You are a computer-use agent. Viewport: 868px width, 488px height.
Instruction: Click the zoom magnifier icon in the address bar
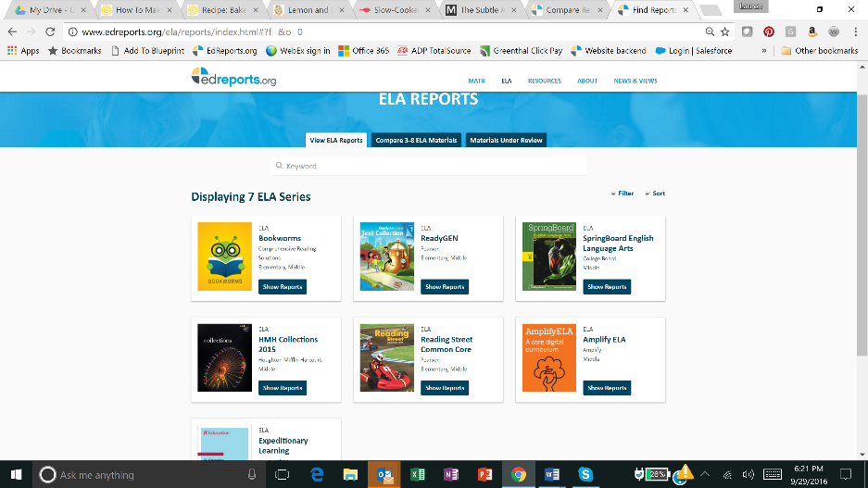click(x=709, y=31)
